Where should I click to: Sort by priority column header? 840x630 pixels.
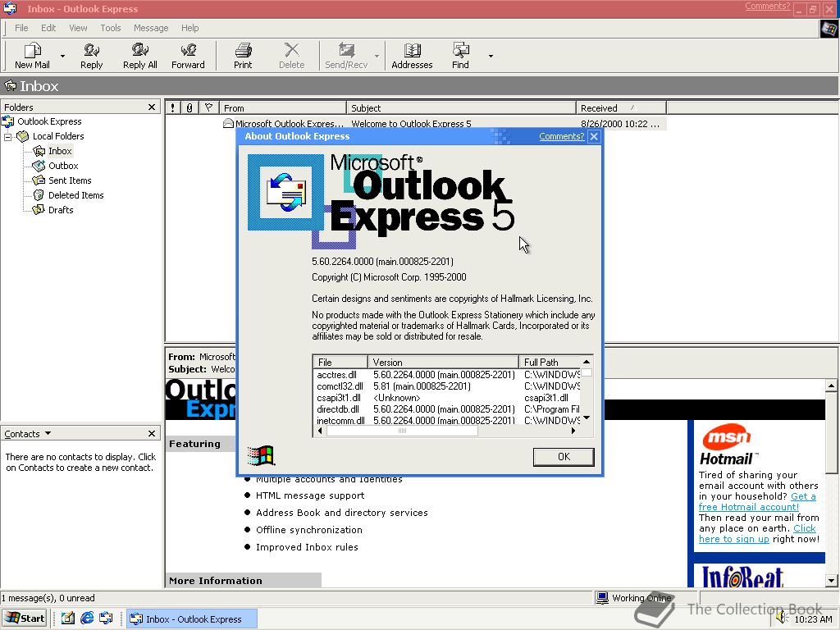click(172, 107)
